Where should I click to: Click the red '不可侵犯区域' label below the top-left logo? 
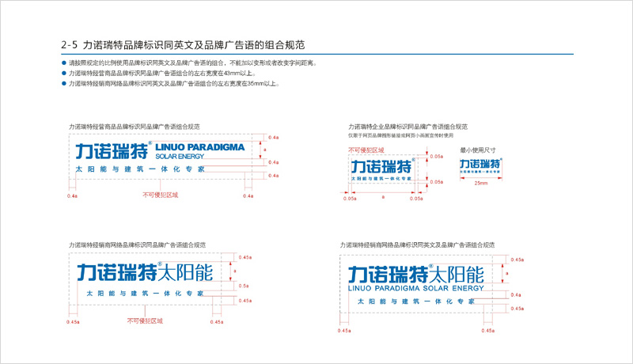tap(161, 195)
